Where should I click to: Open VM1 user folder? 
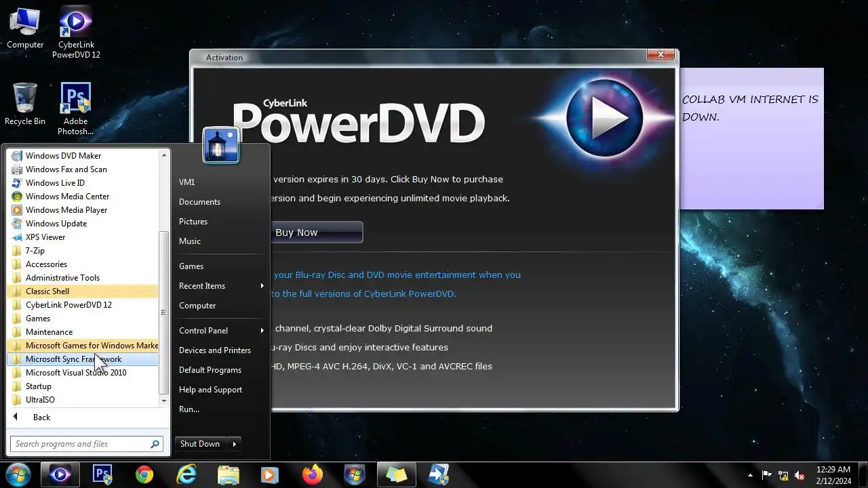click(x=220, y=182)
